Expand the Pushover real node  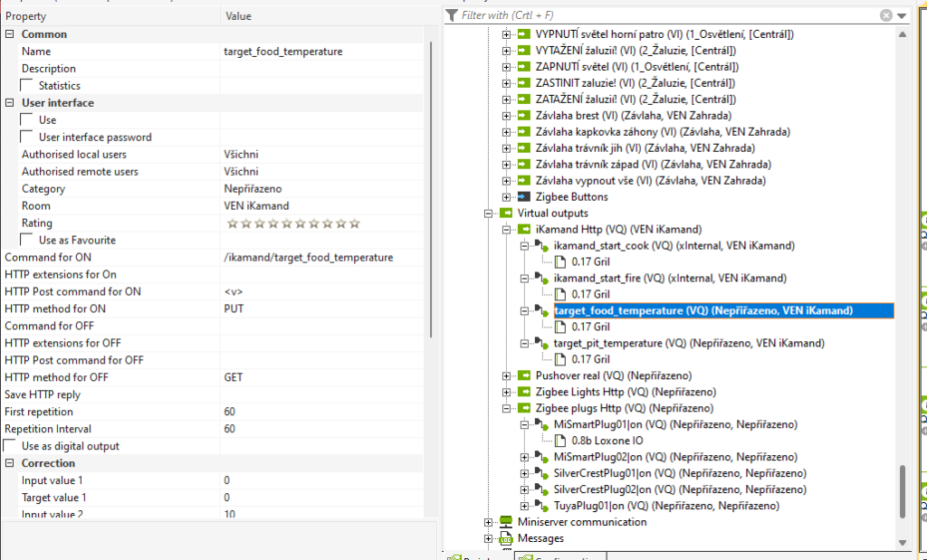pyautogui.click(x=507, y=375)
